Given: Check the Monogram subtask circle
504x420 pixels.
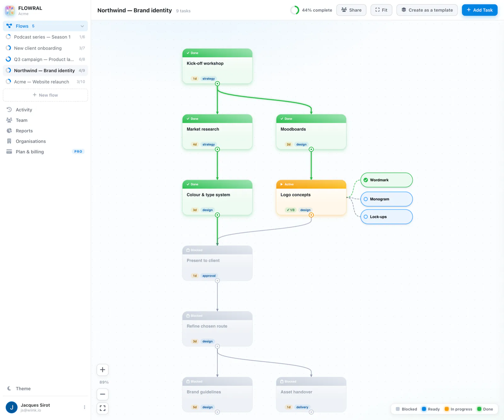Looking at the screenshot, I should pos(366,199).
